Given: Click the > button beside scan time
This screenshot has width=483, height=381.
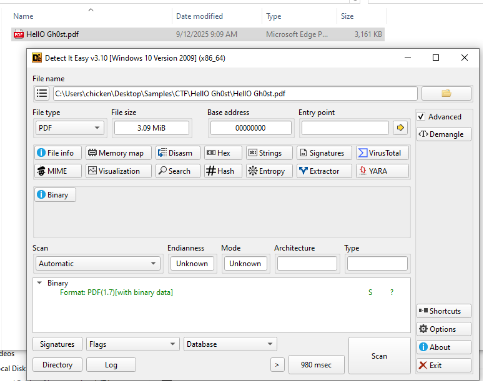Looking at the screenshot, I should coord(277,365).
